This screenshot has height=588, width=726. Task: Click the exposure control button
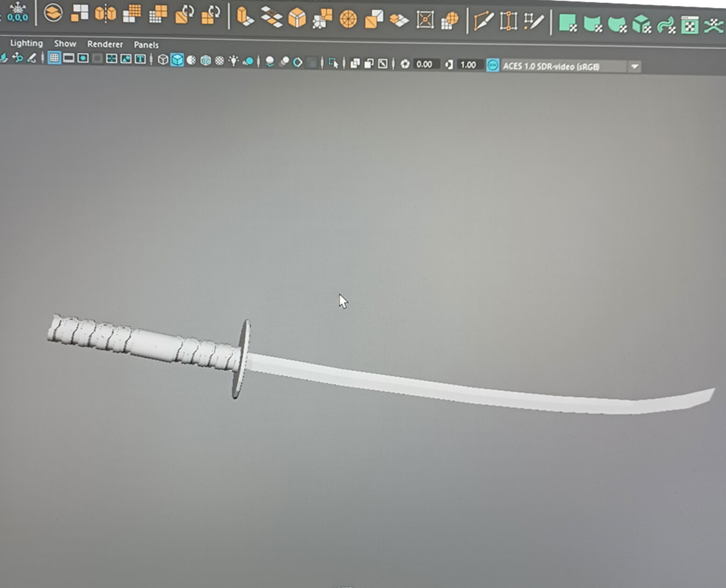click(x=405, y=65)
